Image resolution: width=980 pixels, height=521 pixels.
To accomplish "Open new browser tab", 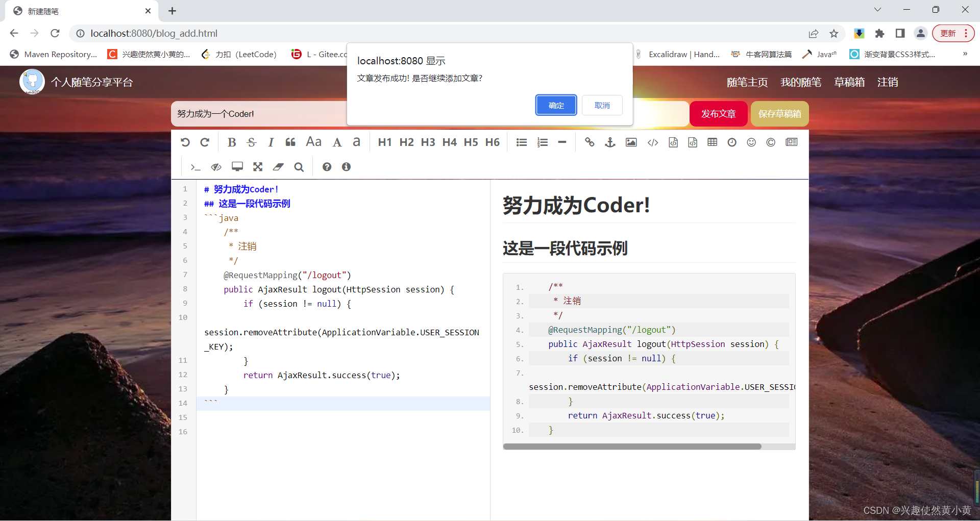I will pos(172,11).
